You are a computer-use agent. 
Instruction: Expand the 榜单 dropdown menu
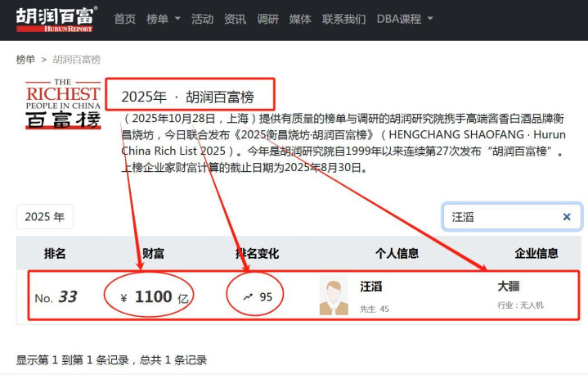pyautogui.click(x=164, y=19)
